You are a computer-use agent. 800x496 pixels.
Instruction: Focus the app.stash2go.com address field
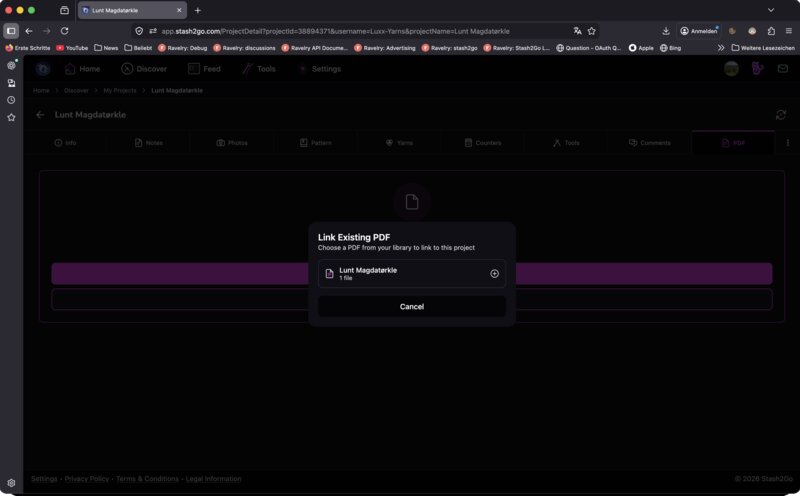(335, 31)
